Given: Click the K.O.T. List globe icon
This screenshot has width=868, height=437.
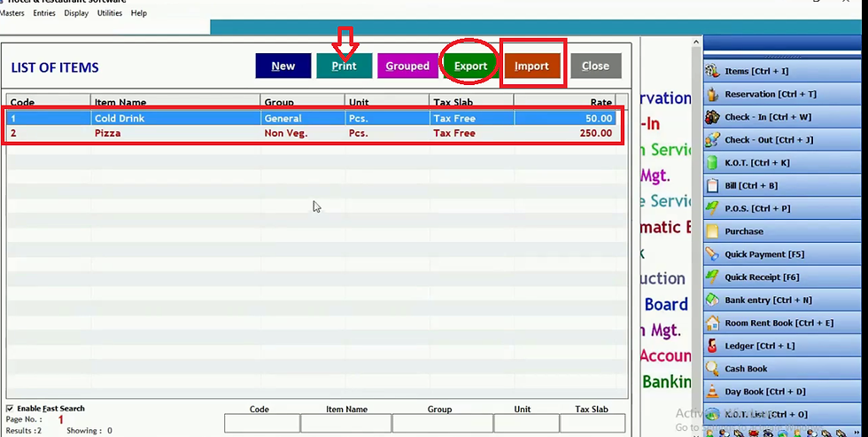Looking at the screenshot, I should tap(712, 414).
